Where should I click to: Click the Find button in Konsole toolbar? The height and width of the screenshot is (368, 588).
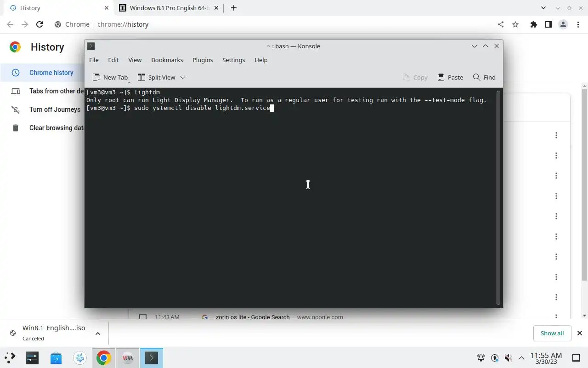pyautogui.click(x=484, y=77)
